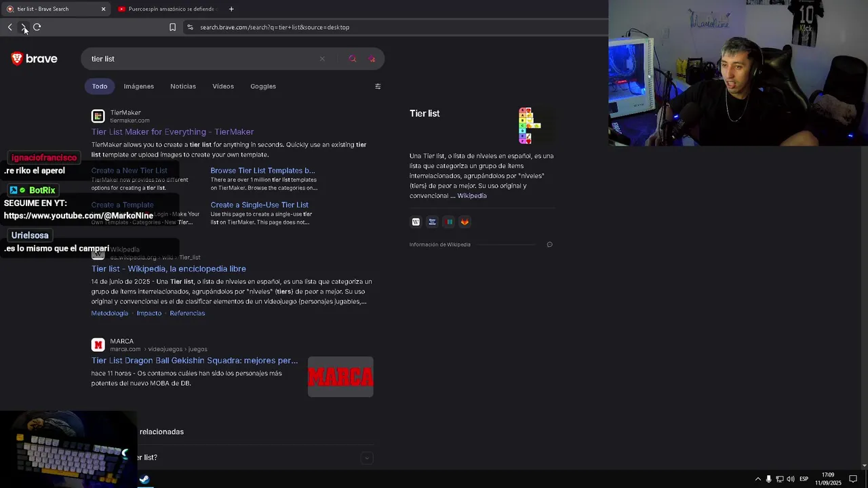Open the MARCA result thumbnail
This screenshot has width=868, height=488.
pos(340,377)
